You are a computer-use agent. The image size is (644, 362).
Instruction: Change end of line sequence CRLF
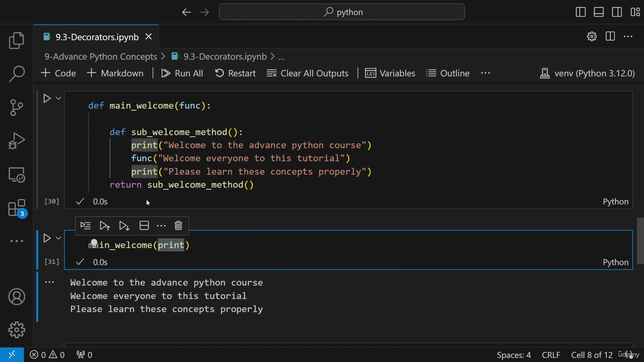click(x=551, y=355)
